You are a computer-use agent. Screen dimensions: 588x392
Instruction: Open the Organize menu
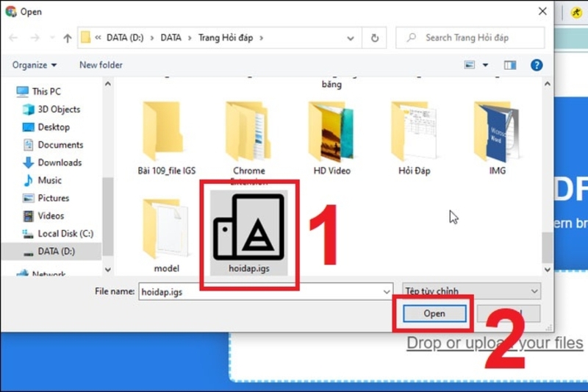[34, 65]
